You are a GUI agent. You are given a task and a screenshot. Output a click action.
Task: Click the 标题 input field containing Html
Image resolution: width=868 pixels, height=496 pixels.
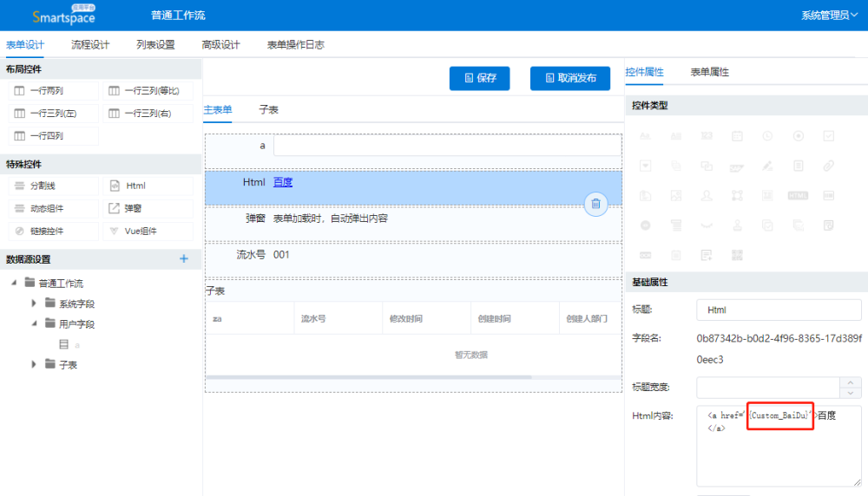778,310
